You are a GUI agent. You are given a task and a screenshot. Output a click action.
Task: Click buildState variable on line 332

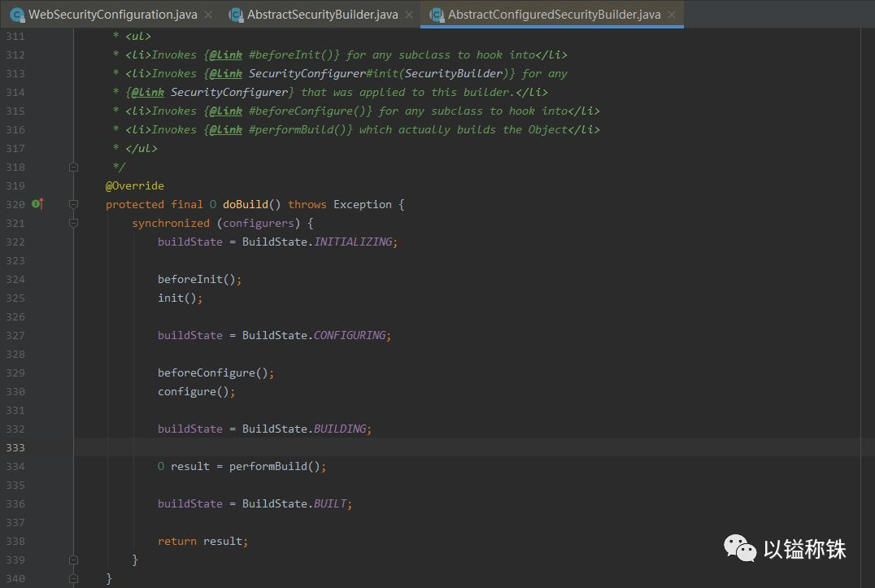(x=189, y=429)
